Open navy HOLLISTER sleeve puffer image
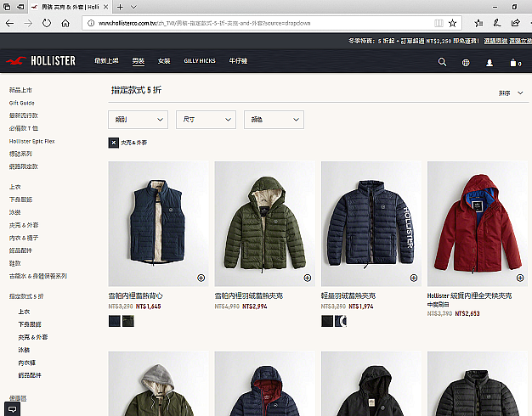 coord(371,224)
